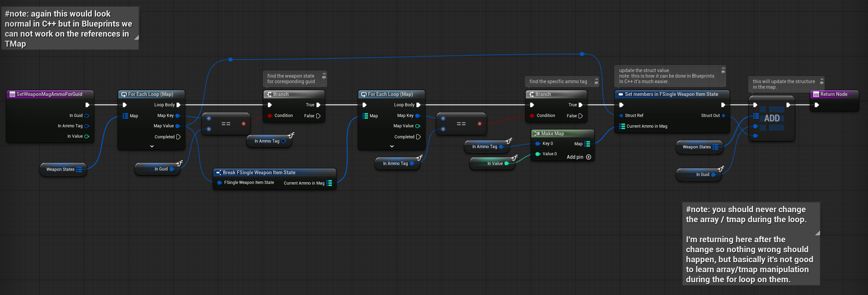Screen dimensions: 868x295
Task: Click the green Value 0 pin on Make Map
Action: point(537,154)
